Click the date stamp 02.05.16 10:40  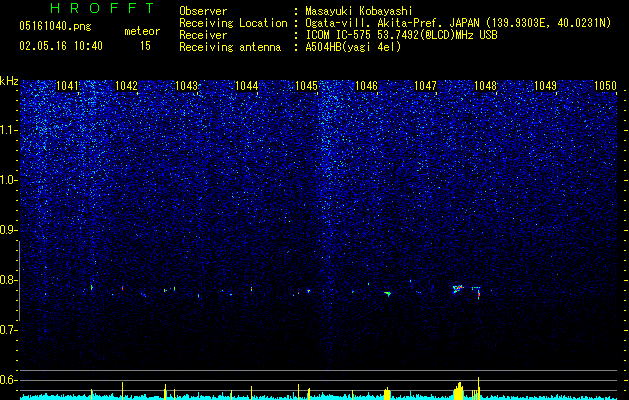click(x=61, y=46)
